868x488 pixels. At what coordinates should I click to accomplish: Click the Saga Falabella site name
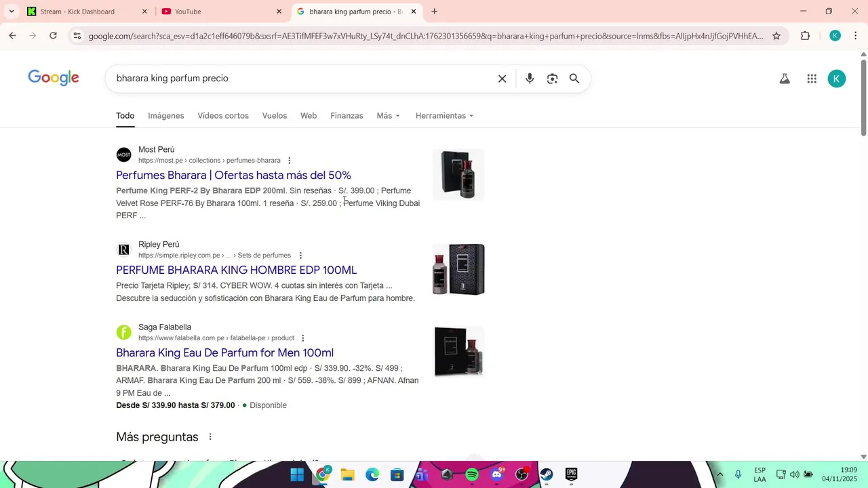(x=165, y=327)
